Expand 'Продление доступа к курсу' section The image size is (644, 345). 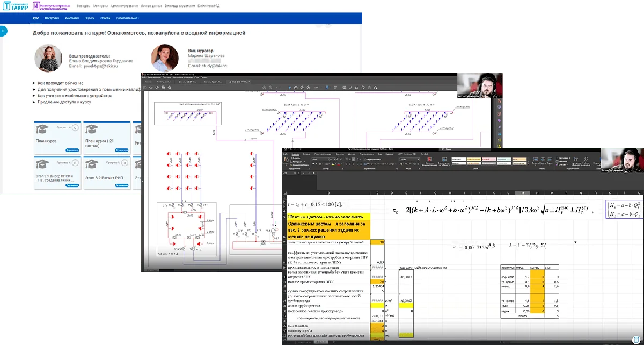[63, 102]
